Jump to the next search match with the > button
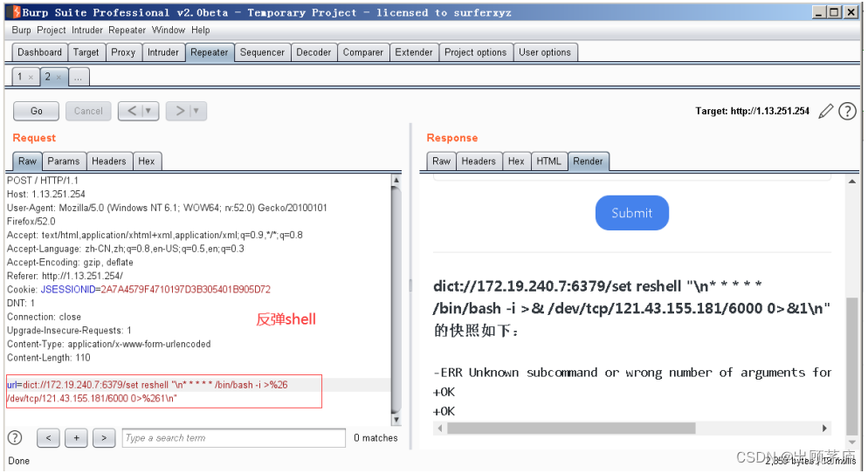868x473 pixels. (x=104, y=437)
